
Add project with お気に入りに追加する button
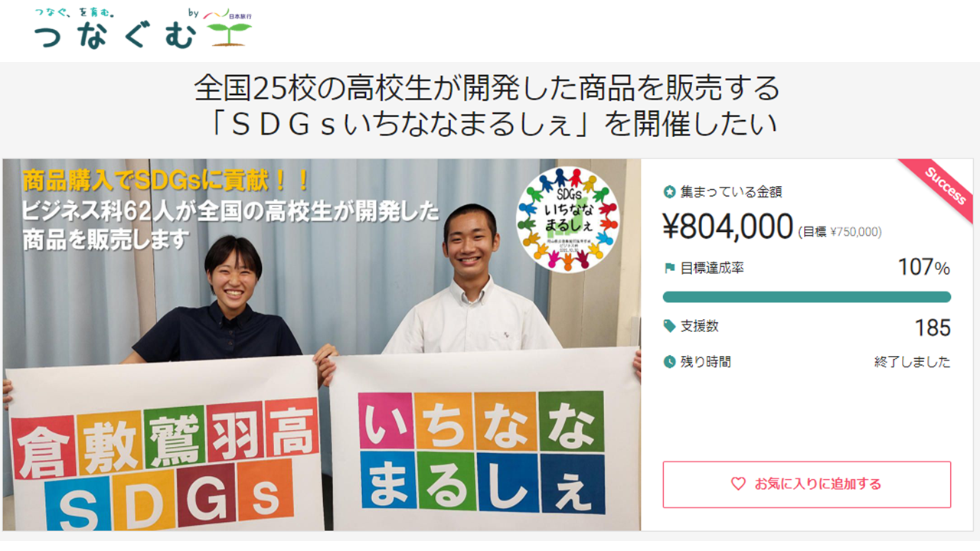pyautogui.click(x=807, y=484)
